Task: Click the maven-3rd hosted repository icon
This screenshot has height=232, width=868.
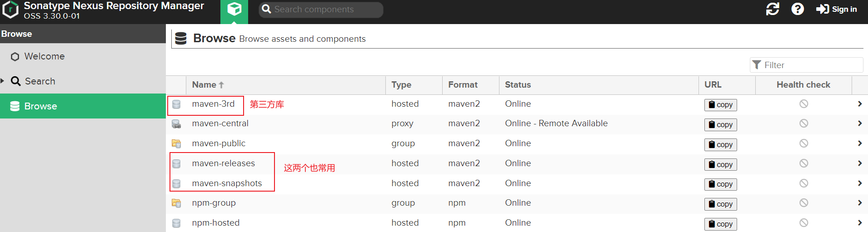Action: pyautogui.click(x=176, y=104)
